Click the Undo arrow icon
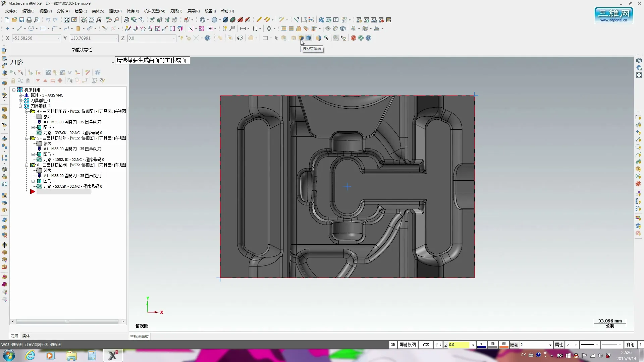This screenshot has height=362, width=644. [x=48, y=20]
